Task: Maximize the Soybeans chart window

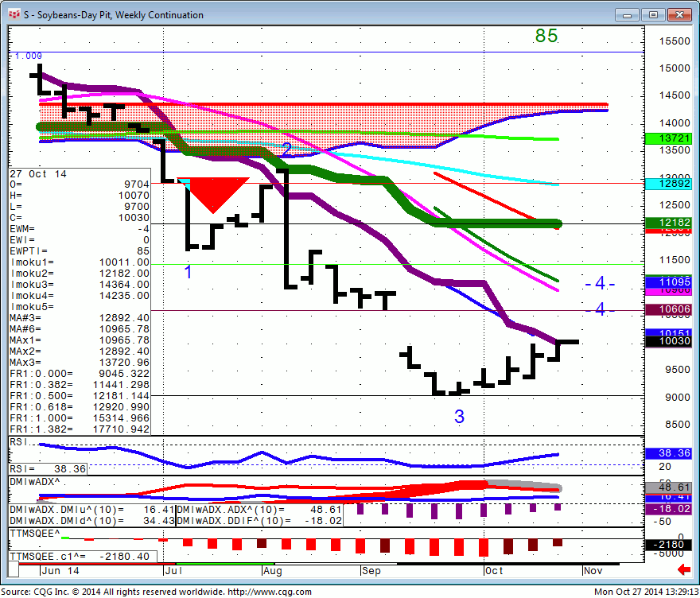Action: (x=653, y=15)
